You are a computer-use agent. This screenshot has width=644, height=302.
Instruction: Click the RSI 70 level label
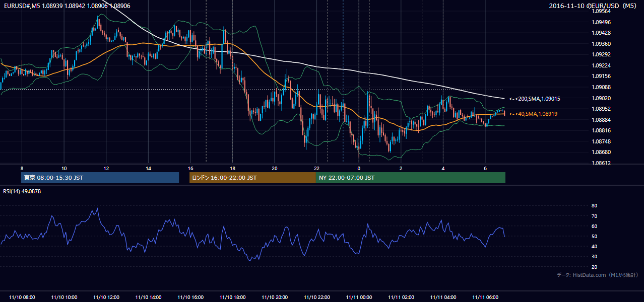594,216
